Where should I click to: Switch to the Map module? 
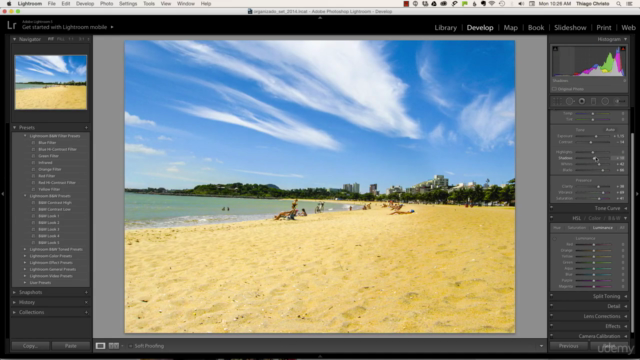[510, 28]
